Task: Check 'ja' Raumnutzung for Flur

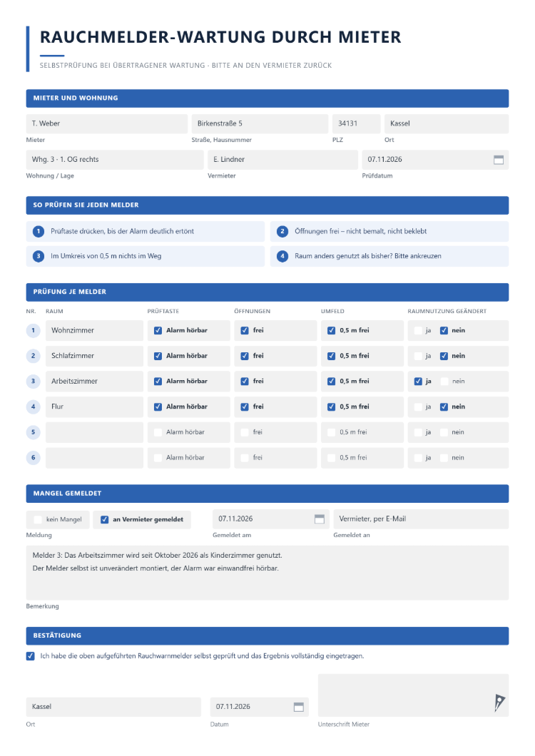Action: coord(418,407)
